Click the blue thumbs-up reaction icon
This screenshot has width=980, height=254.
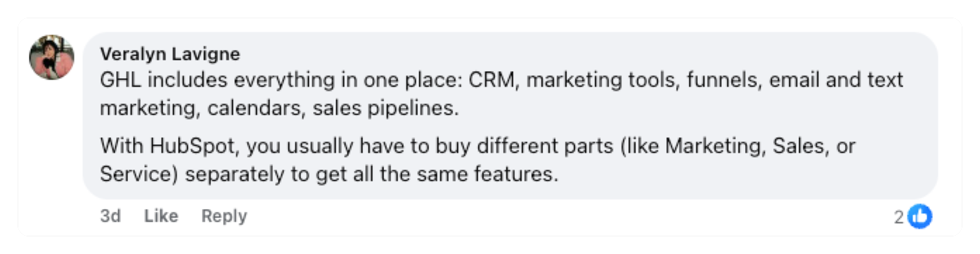[920, 217]
